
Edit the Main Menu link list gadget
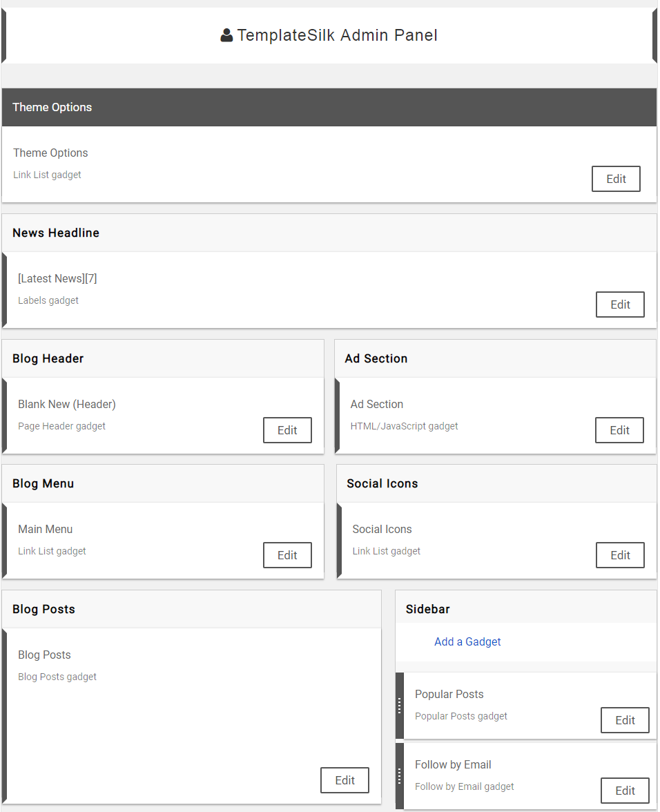coord(287,555)
